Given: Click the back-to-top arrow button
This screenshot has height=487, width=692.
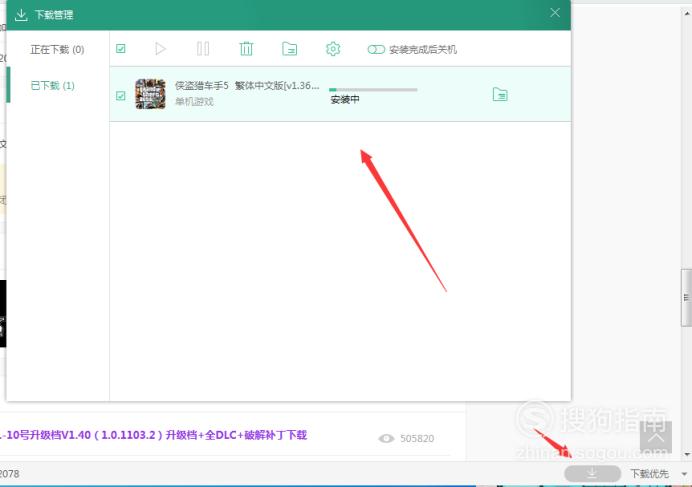Looking at the screenshot, I should coord(656,437).
